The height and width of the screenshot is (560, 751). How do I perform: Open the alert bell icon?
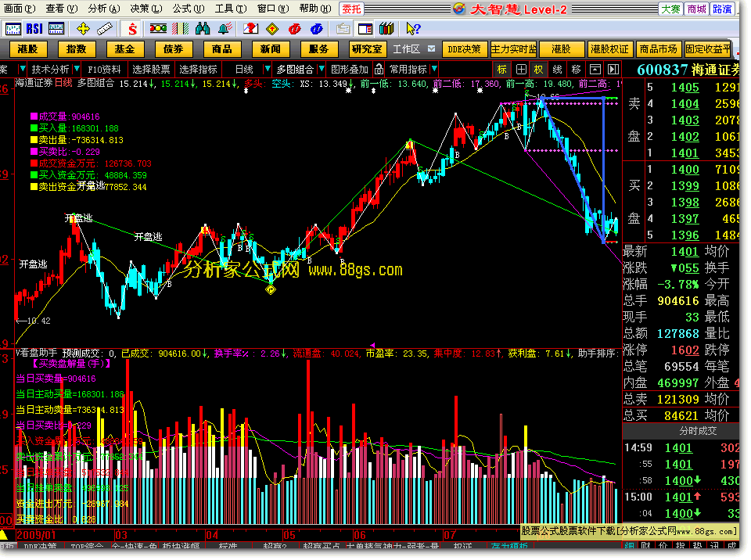[225, 29]
